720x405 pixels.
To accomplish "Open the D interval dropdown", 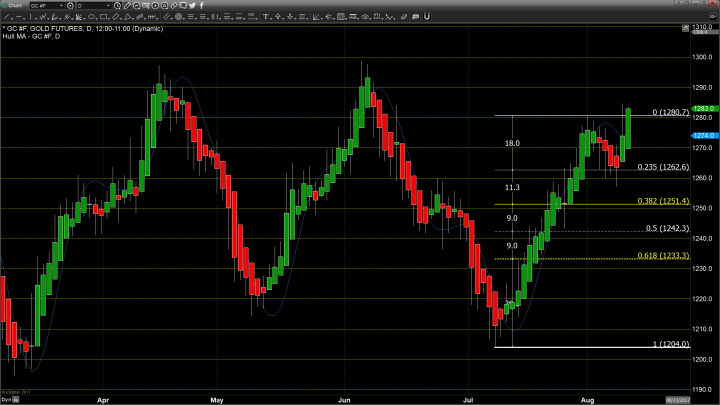I will coord(108,7).
